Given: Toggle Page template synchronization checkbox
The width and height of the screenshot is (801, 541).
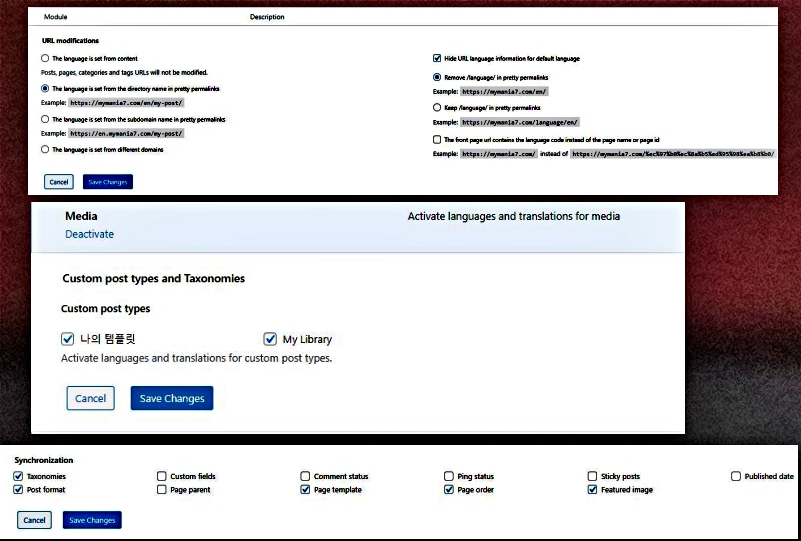Looking at the screenshot, I should tap(305, 489).
